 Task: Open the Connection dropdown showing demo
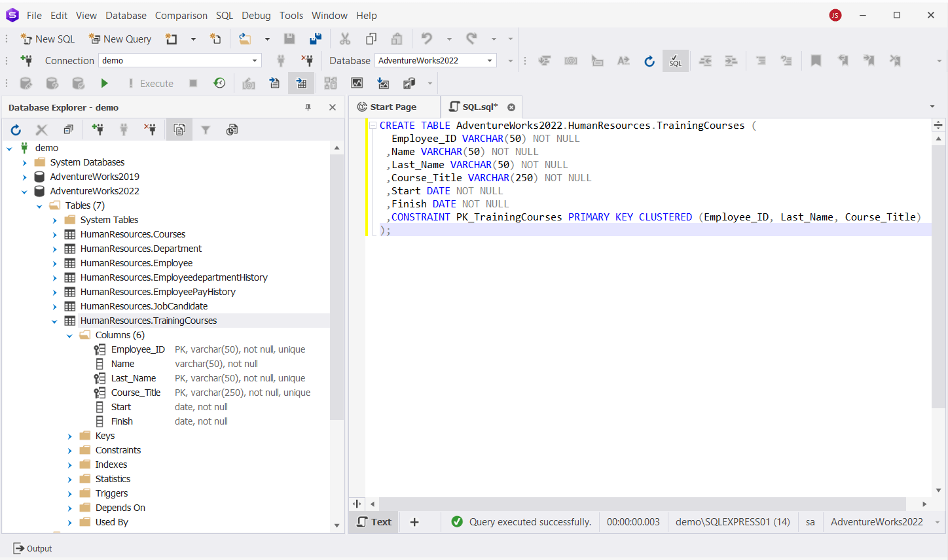(254, 60)
